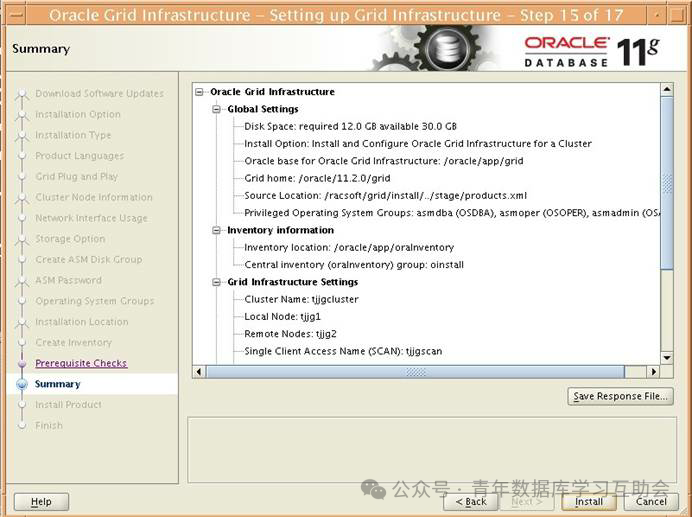
Task: Select the Grid home /oracle/11.2.0/grid row
Action: click(x=317, y=178)
